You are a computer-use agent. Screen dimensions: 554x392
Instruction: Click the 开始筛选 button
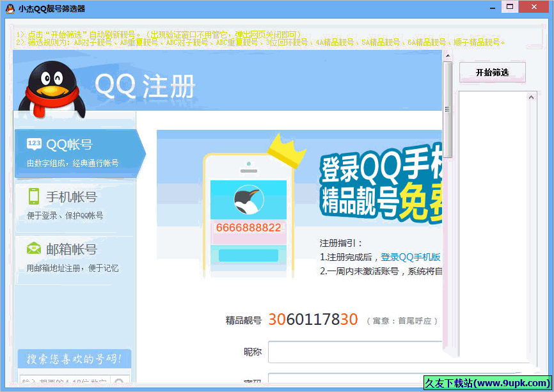[492, 72]
